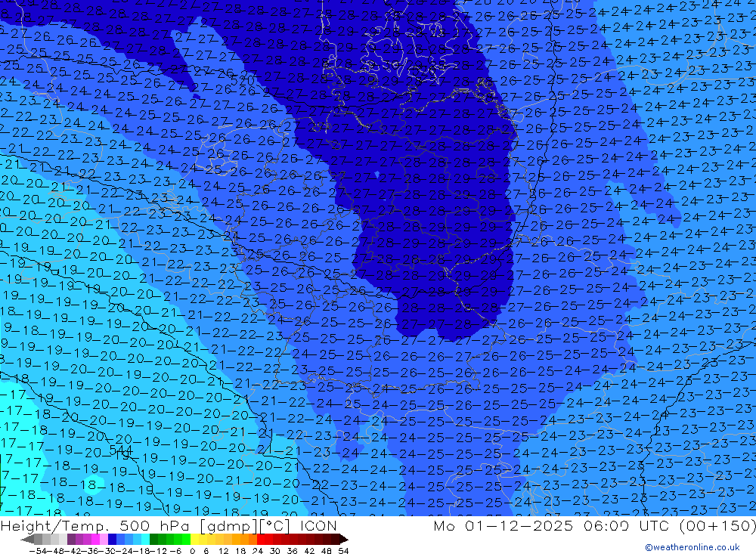Viewport: 756px width, 554px height.
Task: Pick the bright red 24 legend swatch
Action: 261,539
